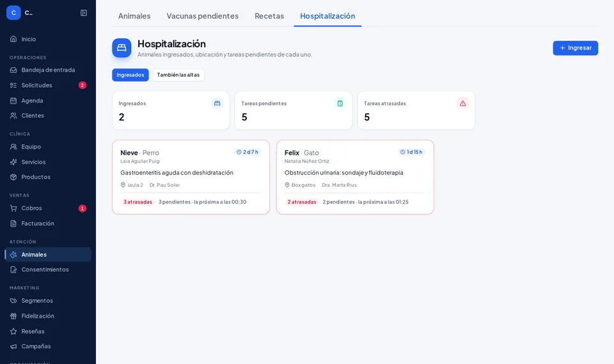Switch to the Animales tab
Image resolution: width=614 pixels, height=364 pixels.
point(134,16)
